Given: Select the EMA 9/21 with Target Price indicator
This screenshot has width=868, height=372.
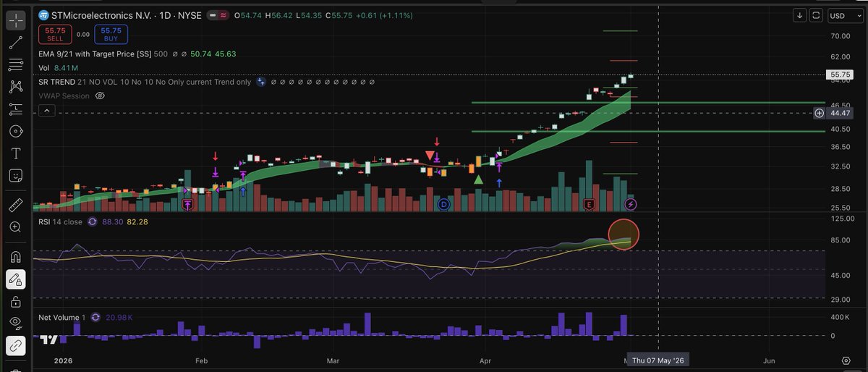Looking at the screenshot, I should (94, 54).
